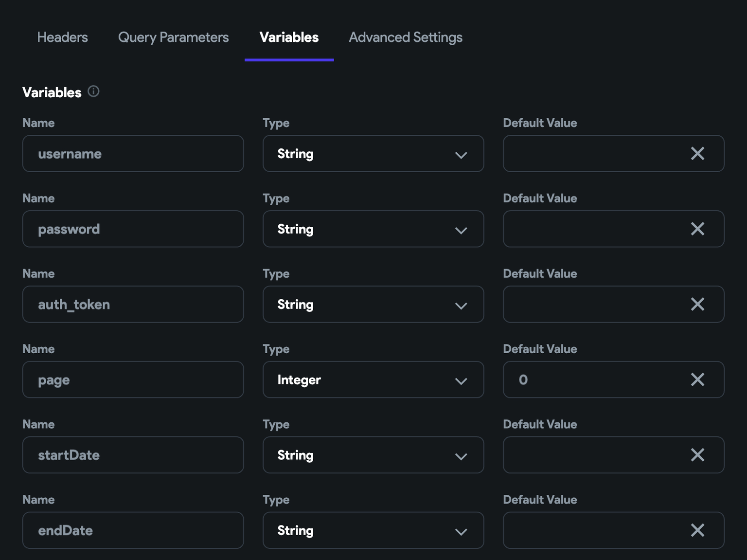The image size is (747, 560).
Task: Open the Query Parameters tab
Action: 173,37
